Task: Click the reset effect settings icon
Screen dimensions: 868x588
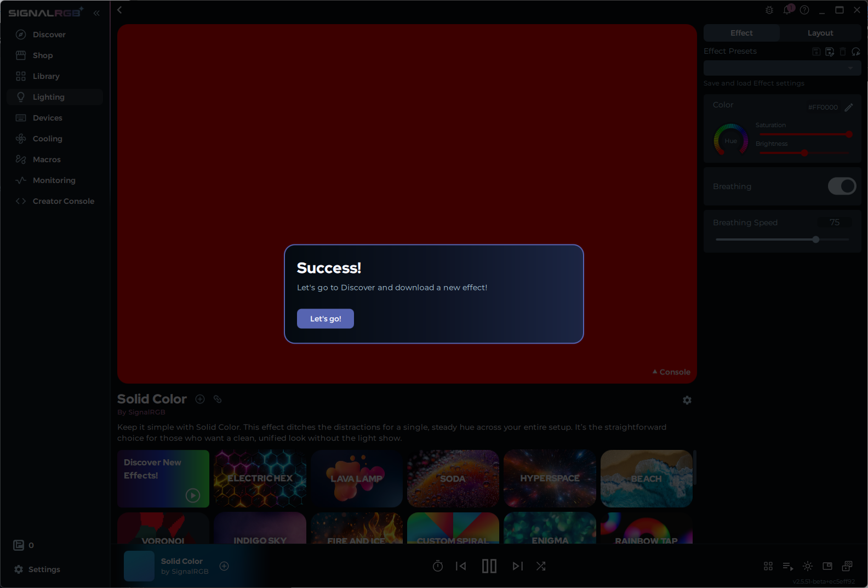Action: [856, 52]
